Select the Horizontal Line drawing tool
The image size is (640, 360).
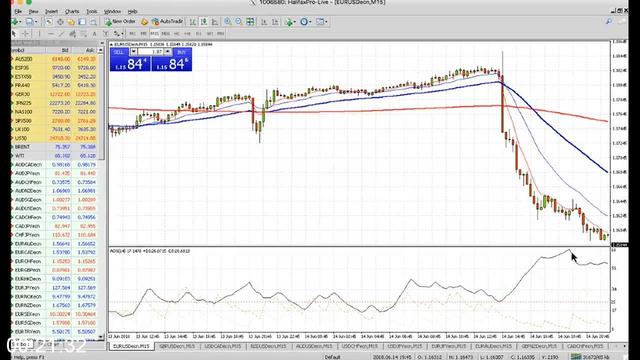pos(51,33)
